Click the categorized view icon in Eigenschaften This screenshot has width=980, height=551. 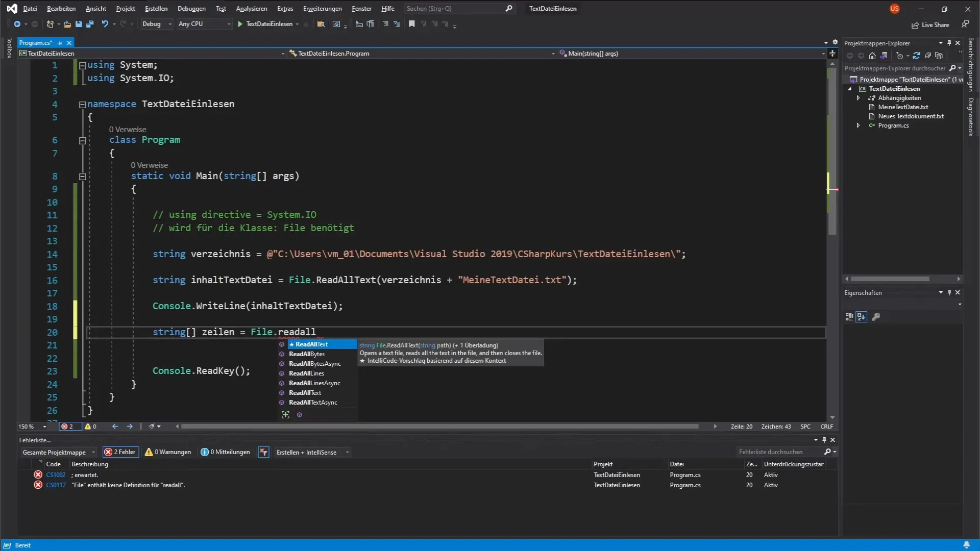pos(849,317)
